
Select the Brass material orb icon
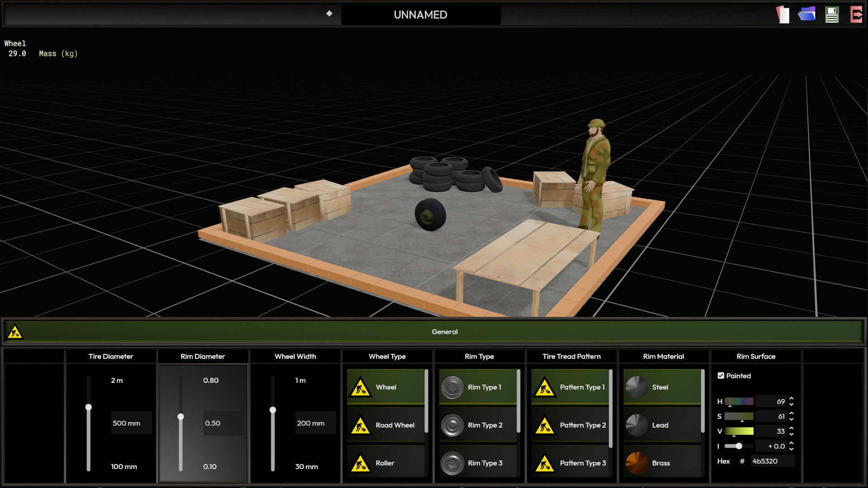637,463
